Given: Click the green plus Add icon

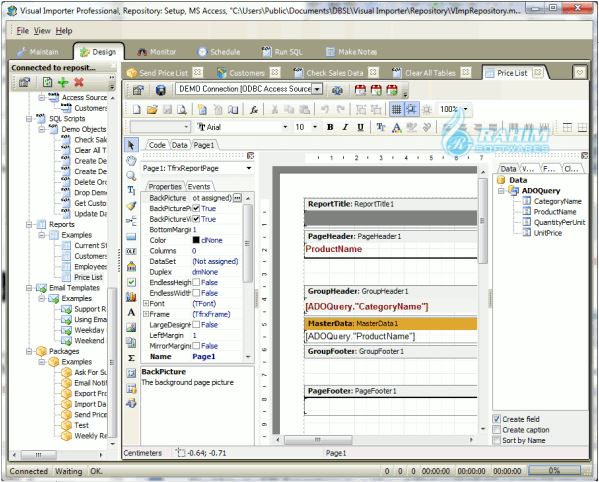Looking at the screenshot, I should pyautogui.click(x=63, y=82).
